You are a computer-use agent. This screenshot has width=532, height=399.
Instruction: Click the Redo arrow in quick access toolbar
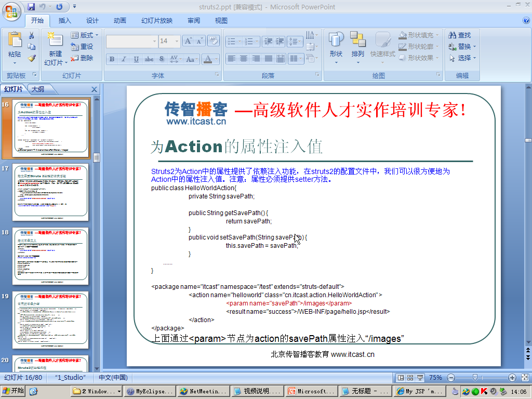pyautogui.click(x=59, y=6)
